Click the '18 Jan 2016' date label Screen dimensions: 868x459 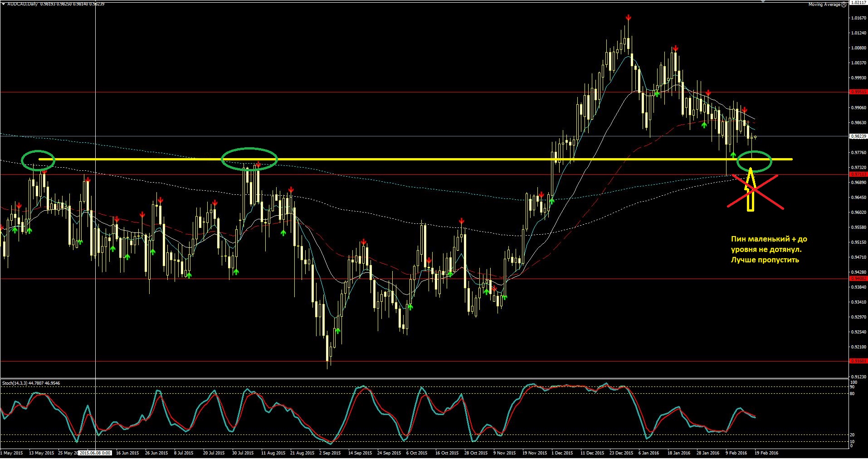click(679, 453)
